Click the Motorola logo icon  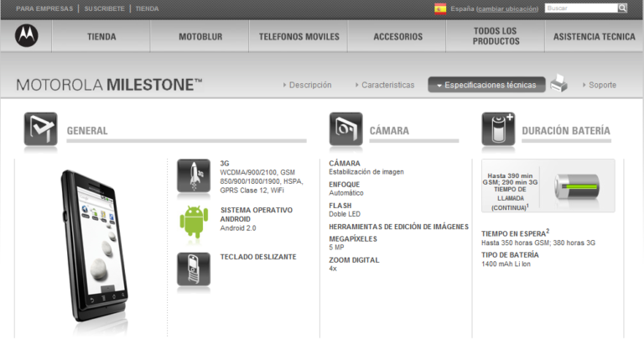click(x=26, y=36)
